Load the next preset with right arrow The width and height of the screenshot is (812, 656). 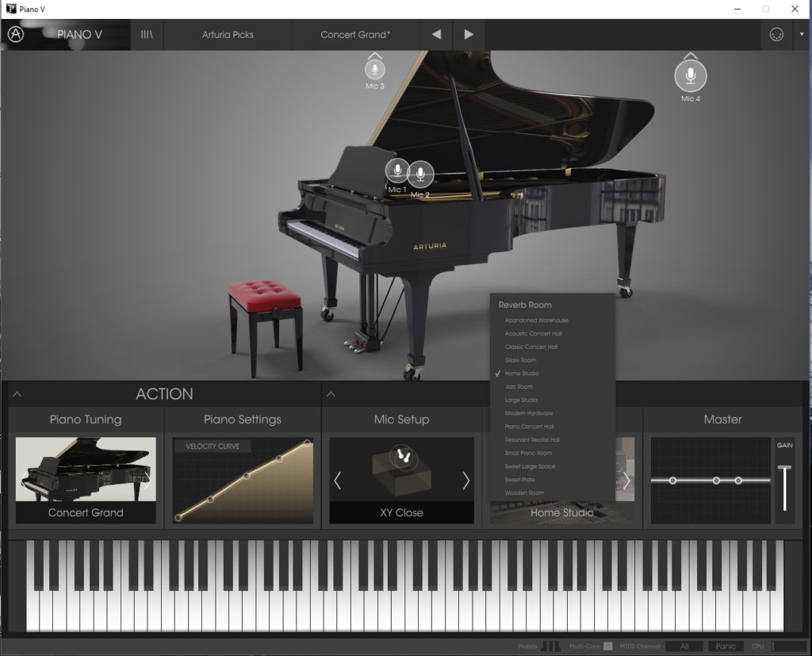click(x=469, y=34)
